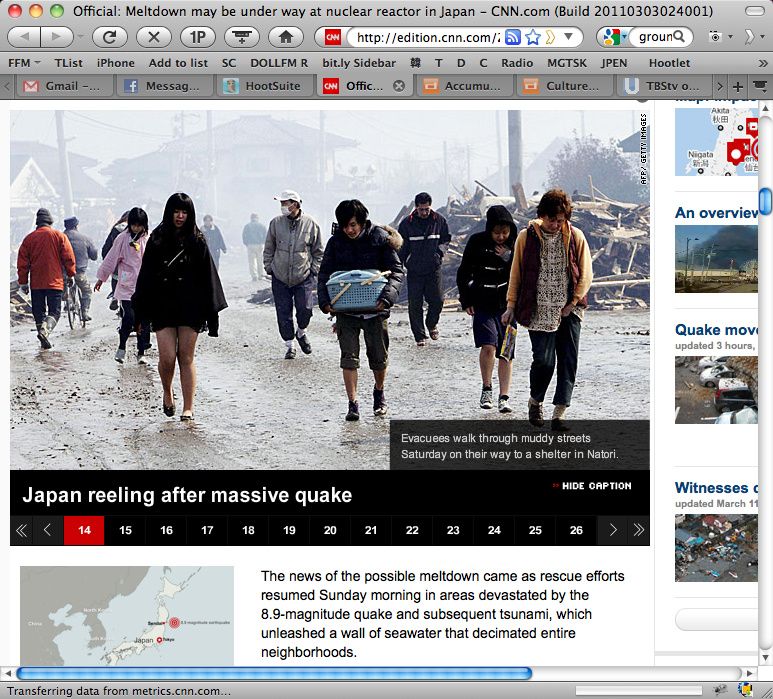This screenshot has height=699, width=773.
Task: Select gallery photo number 20
Action: click(x=330, y=530)
